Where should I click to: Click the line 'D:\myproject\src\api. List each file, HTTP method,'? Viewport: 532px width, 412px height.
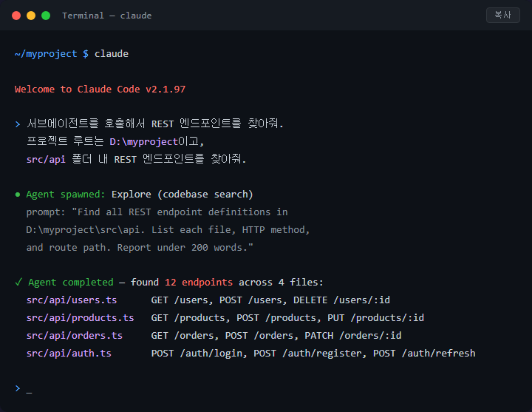tap(168, 229)
